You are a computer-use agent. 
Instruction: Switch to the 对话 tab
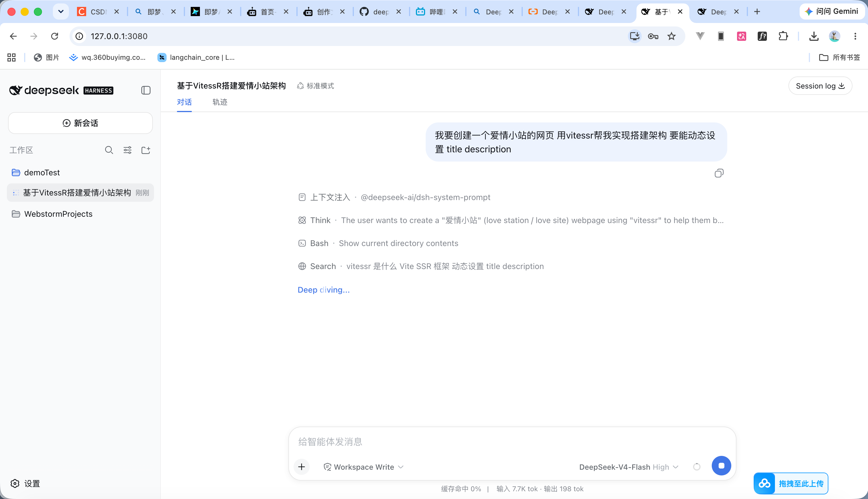coord(184,102)
